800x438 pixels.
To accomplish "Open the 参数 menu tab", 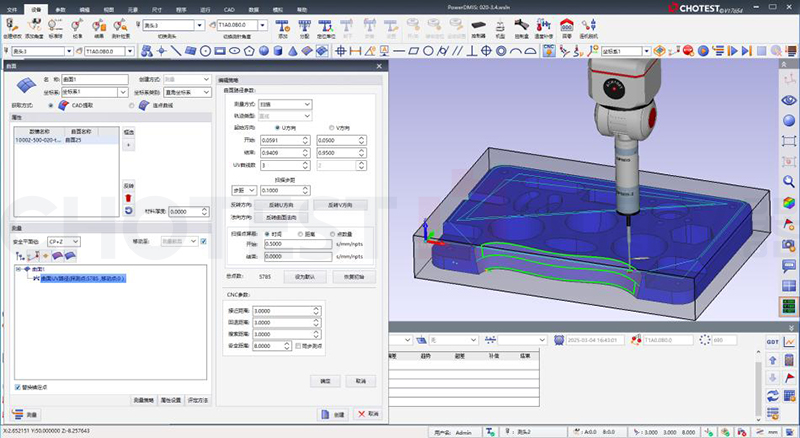I will pos(60,9).
